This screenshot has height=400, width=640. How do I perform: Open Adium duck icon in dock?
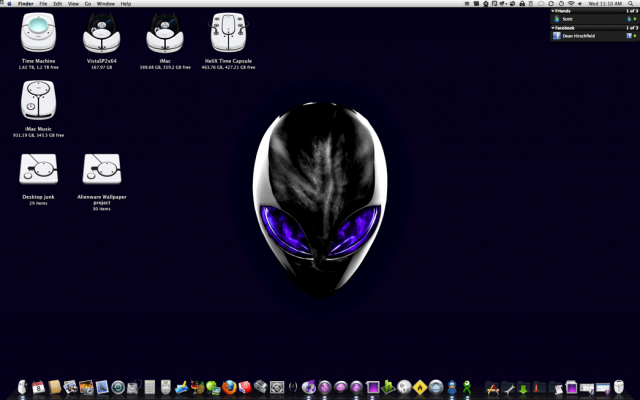click(452, 387)
